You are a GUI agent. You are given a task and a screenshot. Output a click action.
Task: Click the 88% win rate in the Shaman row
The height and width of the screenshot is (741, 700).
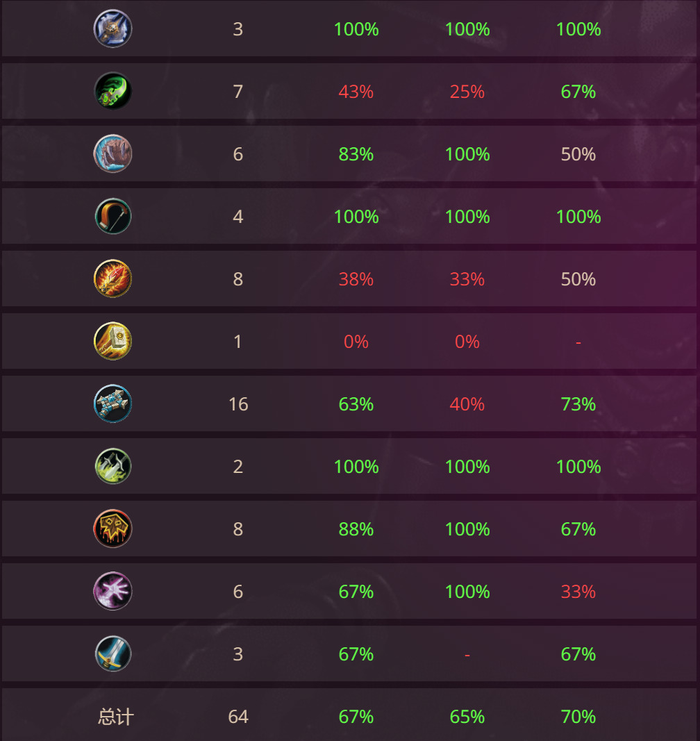[x=356, y=529]
